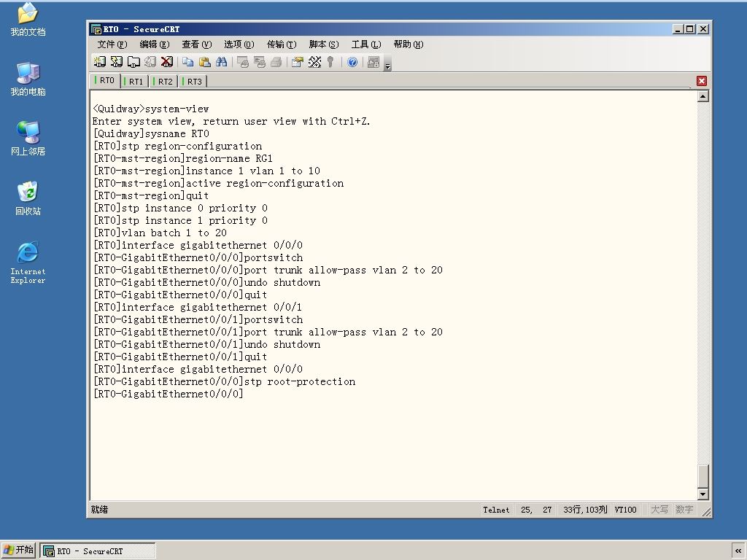Open the 编辑(E) menu
747x560 pixels.
(x=155, y=44)
